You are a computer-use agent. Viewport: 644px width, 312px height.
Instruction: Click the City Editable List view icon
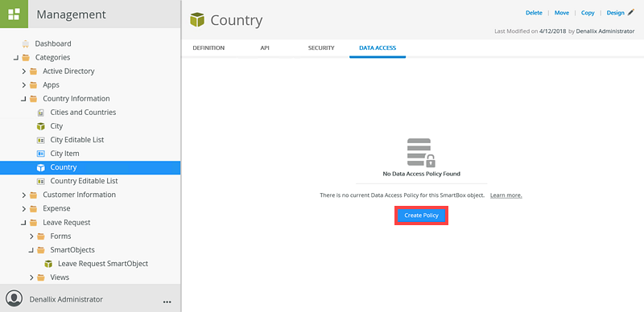[41, 140]
